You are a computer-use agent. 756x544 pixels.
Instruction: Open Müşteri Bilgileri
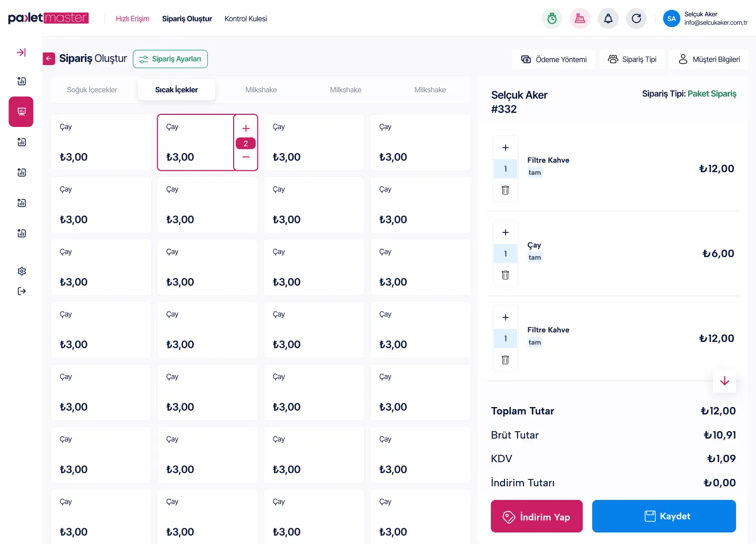pos(709,59)
